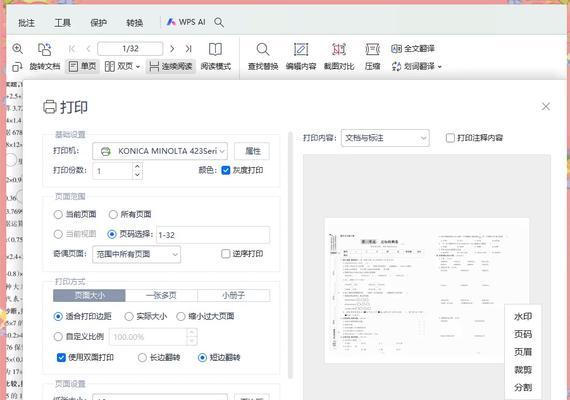Screen dimensions: 570x400
Task: Toggle 使用双面打印 checkbox
Action: click(61, 357)
